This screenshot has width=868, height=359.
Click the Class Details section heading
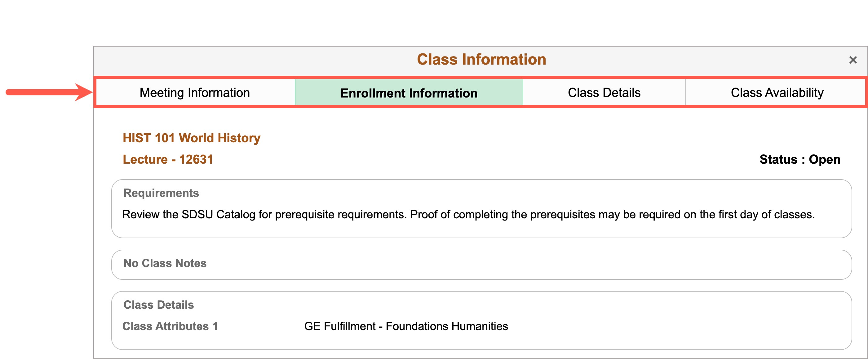(159, 305)
